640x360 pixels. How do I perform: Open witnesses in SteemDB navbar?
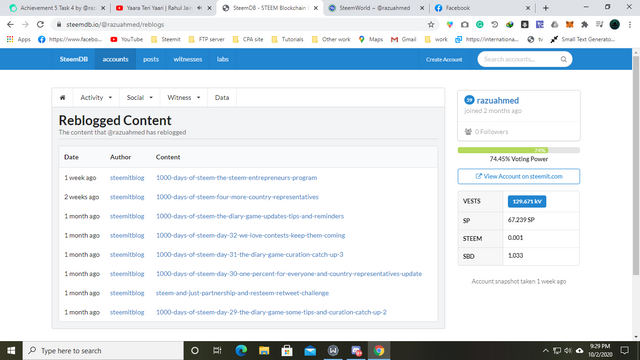tap(188, 59)
